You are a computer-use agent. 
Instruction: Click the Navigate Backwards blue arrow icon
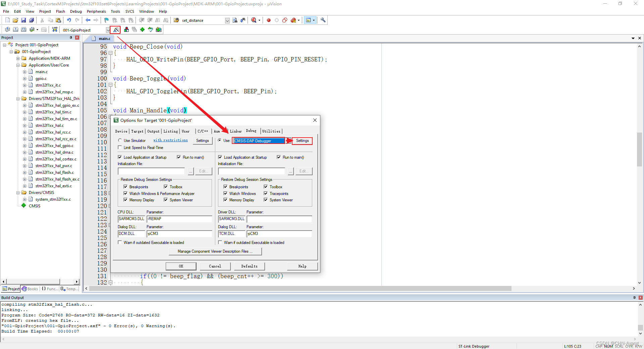click(x=88, y=20)
